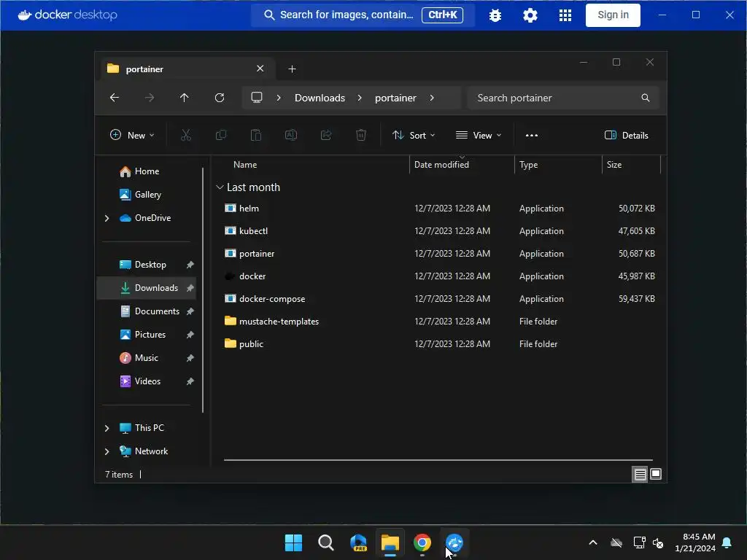Select the helm application file
747x560 pixels.
point(438,208)
